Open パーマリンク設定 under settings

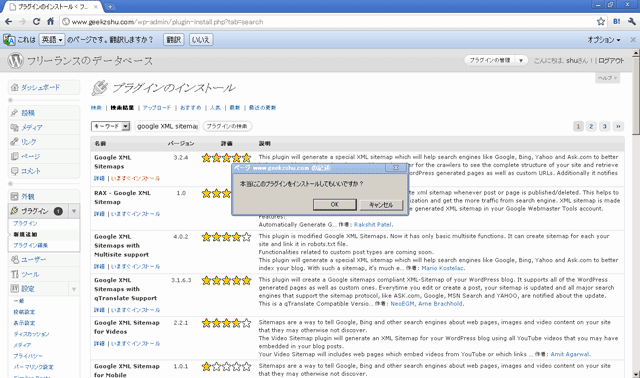tap(34, 367)
